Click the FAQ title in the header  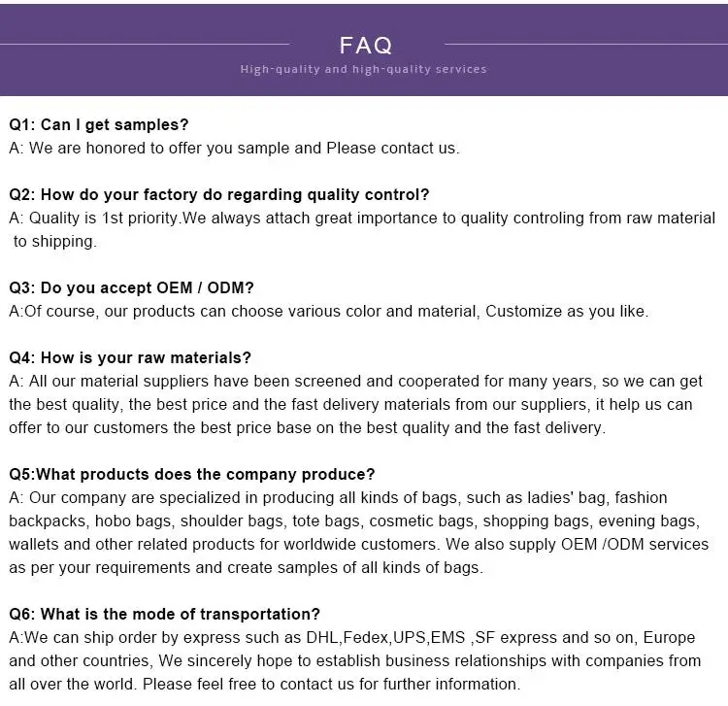(x=365, y=45)
